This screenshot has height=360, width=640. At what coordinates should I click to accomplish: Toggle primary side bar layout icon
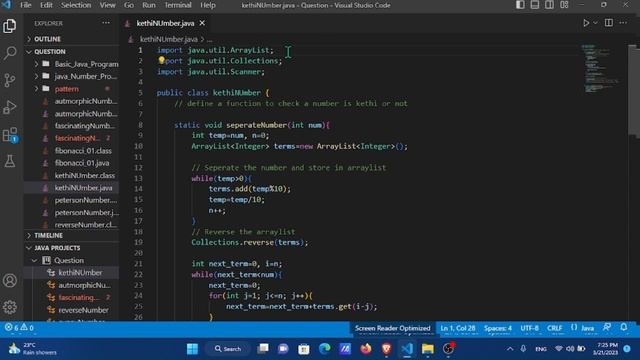pyautogui.click(x=520, y=5)
